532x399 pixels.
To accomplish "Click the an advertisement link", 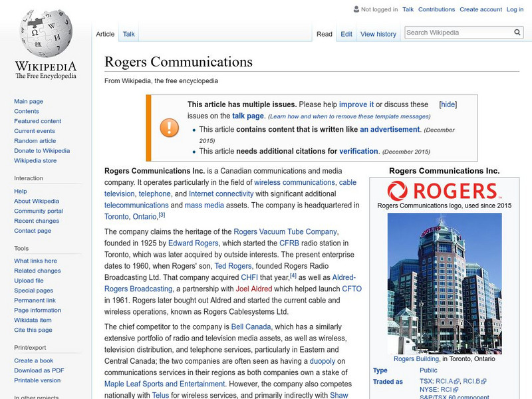I will tap(390, 130).
